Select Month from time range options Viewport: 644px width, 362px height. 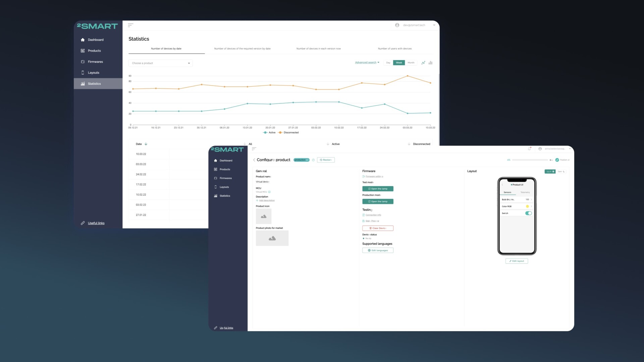coord(411,62)
